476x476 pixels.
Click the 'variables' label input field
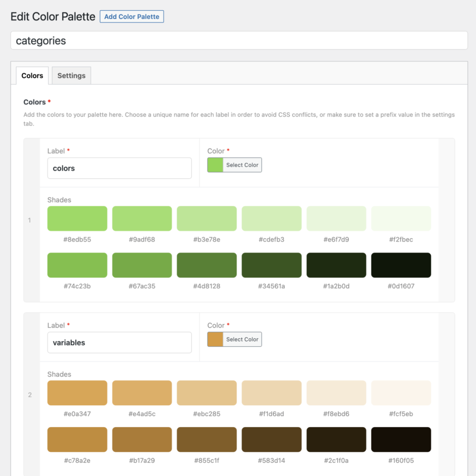pyautogui.click(x=119, y=343)
